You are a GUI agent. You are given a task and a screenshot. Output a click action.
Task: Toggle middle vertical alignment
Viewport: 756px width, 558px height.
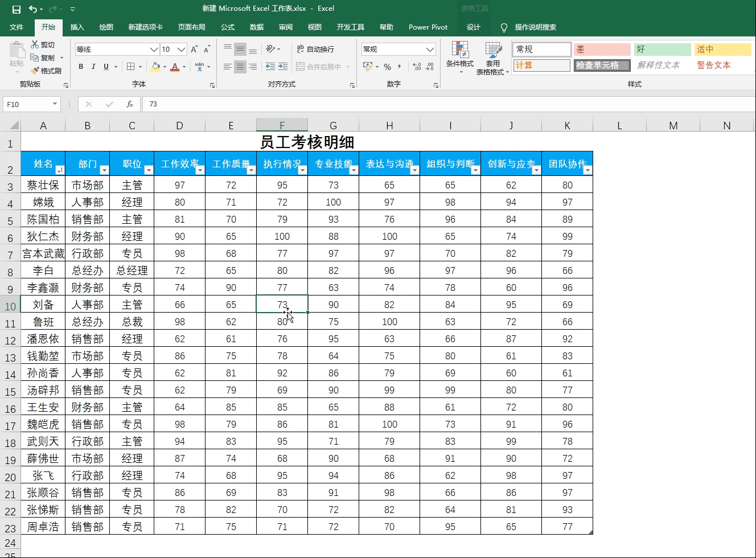click(240, 49)
